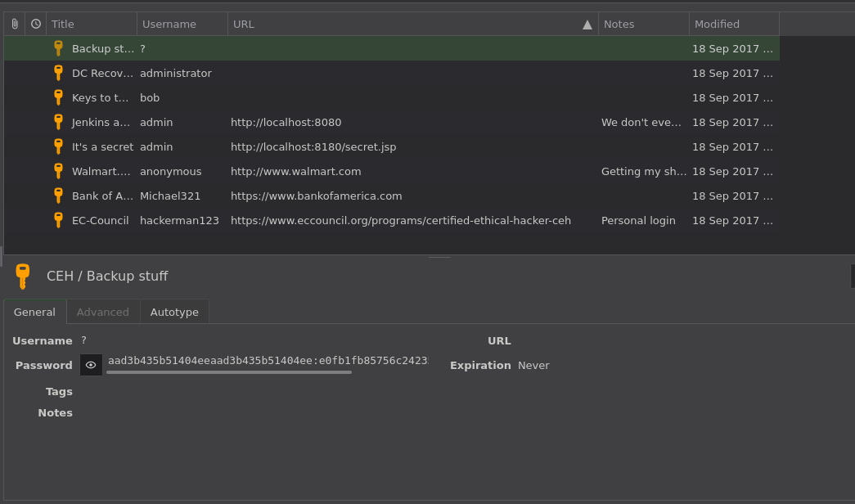The image size is (855, 504).
Task: Click the key icon of Walmart entry
Action: tap(58, 171)
